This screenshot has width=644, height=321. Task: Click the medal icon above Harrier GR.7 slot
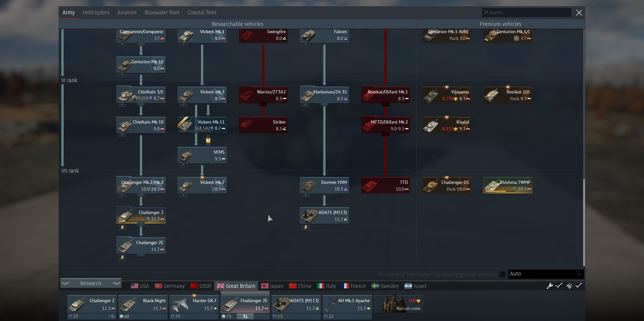coord(194,296)
